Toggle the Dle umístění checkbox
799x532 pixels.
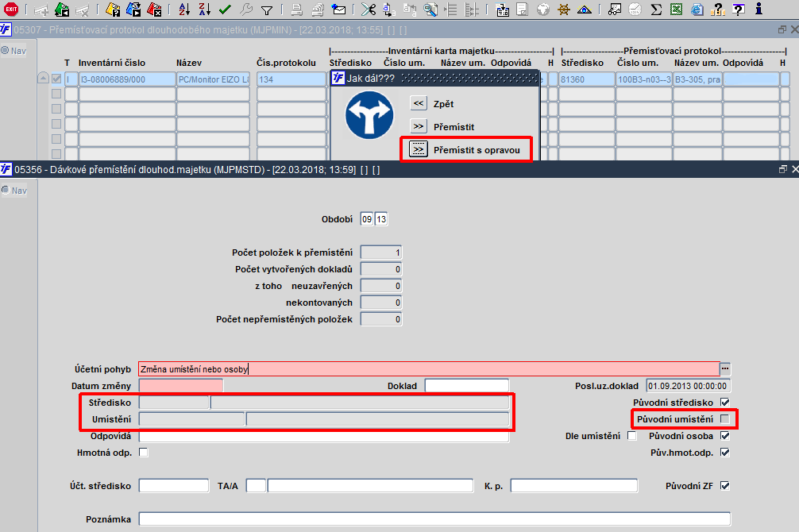point(632,436)
